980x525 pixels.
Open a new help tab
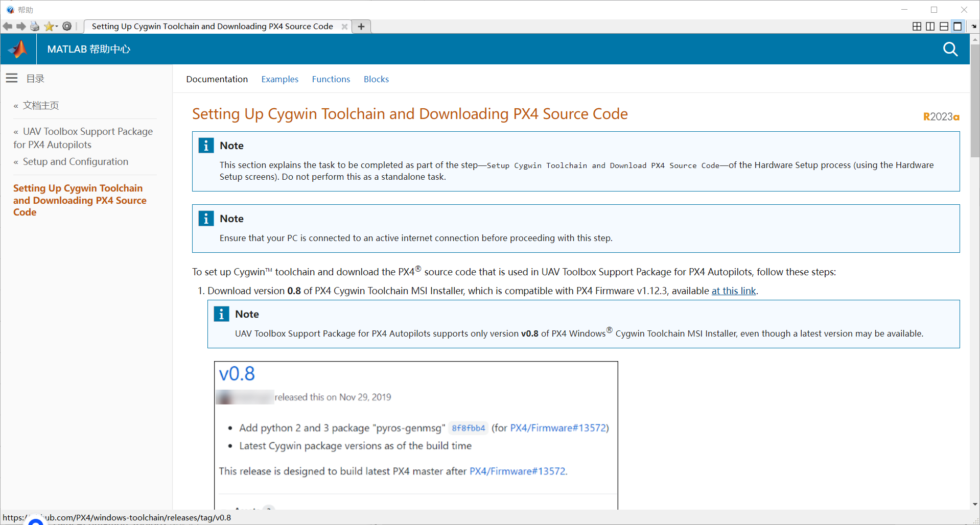(361, 27)
